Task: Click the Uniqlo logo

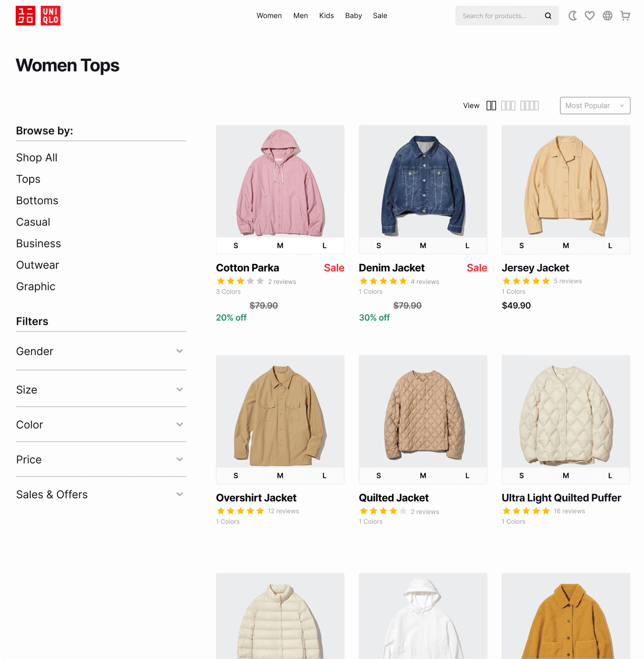Action: (38, 16)
